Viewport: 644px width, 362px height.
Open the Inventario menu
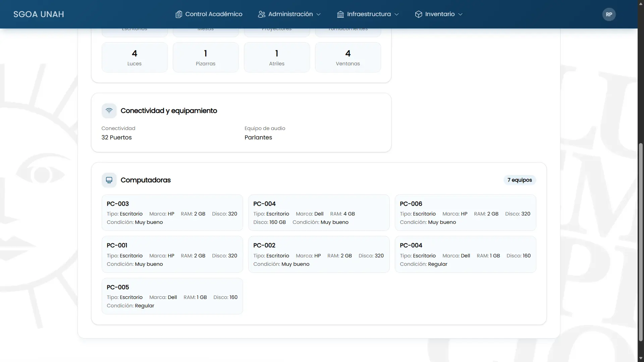click(439, 14)
